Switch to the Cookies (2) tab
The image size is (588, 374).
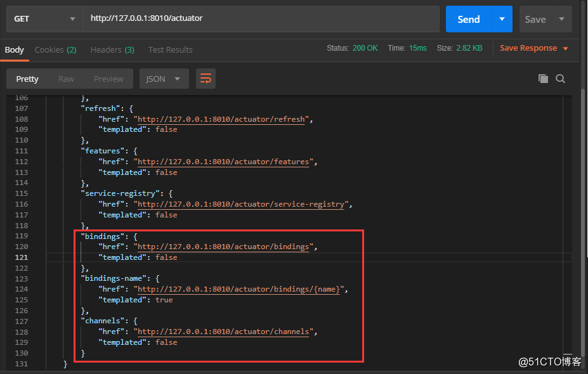(55, 50)
